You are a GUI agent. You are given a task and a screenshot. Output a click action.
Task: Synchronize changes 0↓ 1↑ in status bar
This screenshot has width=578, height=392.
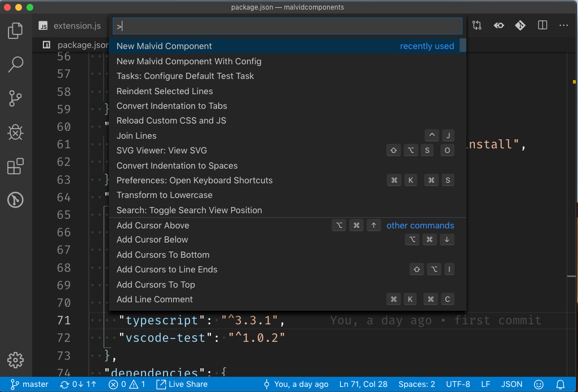coord(78,384)
